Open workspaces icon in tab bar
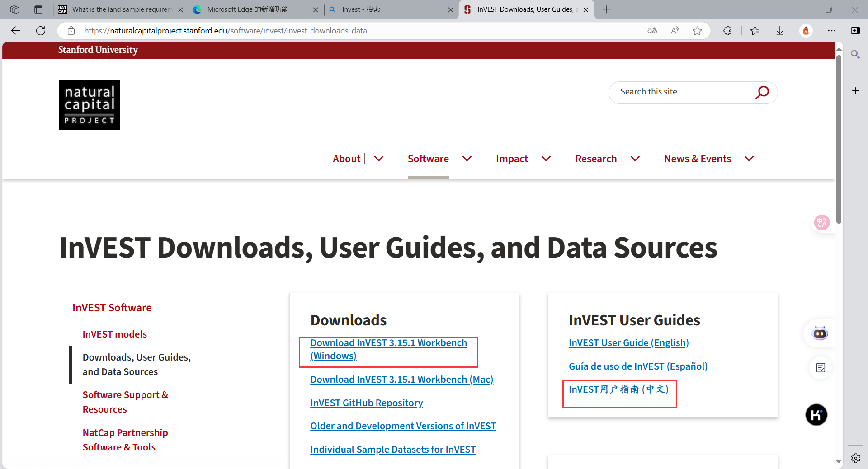The image size is (868, 469). (14, 9)
